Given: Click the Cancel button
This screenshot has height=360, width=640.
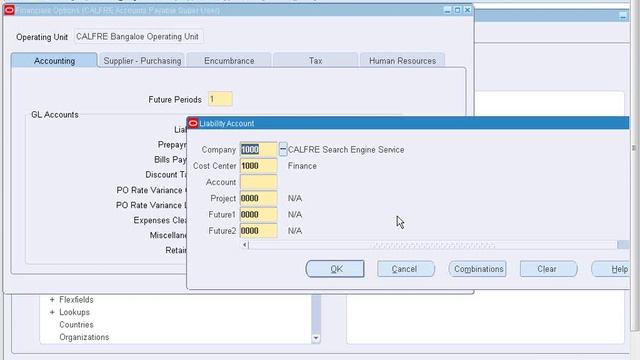Looking at the screenshot, I should [406, 269].
